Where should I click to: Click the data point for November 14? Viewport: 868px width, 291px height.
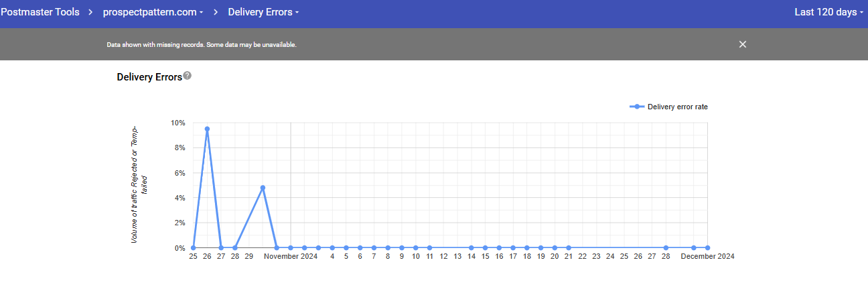(x=472, y=248)
